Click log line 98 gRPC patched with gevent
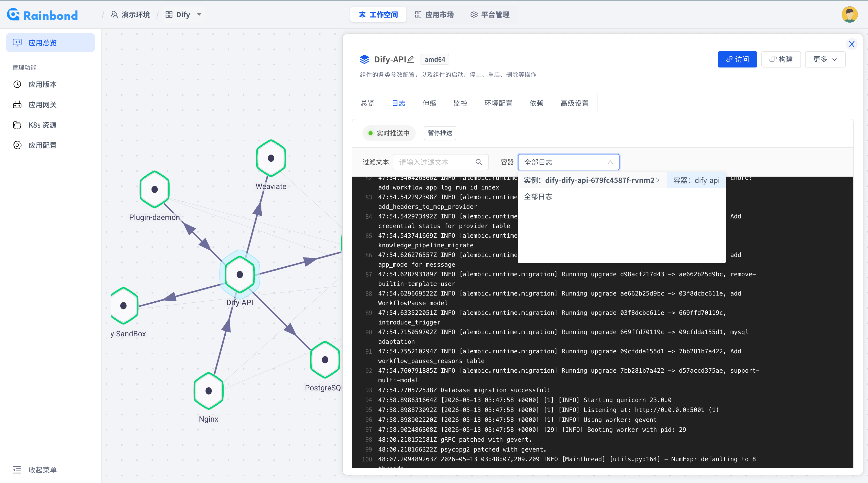This screenshot has height=483, width=868. click(x=455, y=440)
